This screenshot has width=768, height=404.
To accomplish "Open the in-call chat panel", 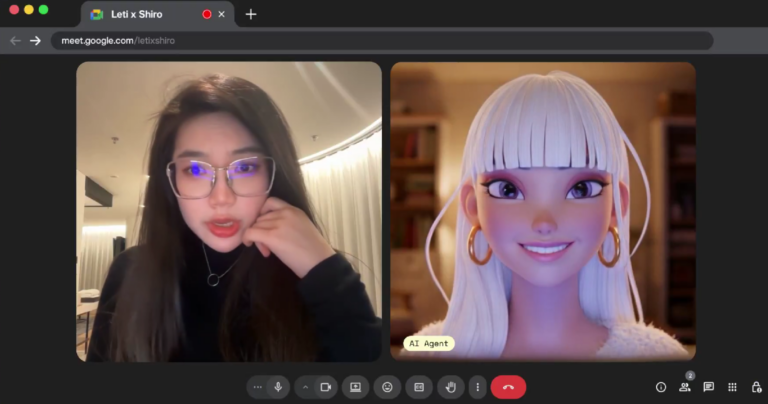I will pyautogui.click(x=709, y=387).
